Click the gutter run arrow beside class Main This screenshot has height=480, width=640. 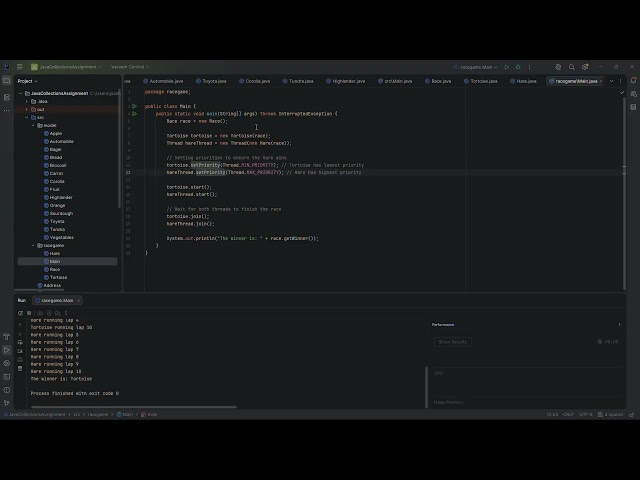tap(134, 107)
